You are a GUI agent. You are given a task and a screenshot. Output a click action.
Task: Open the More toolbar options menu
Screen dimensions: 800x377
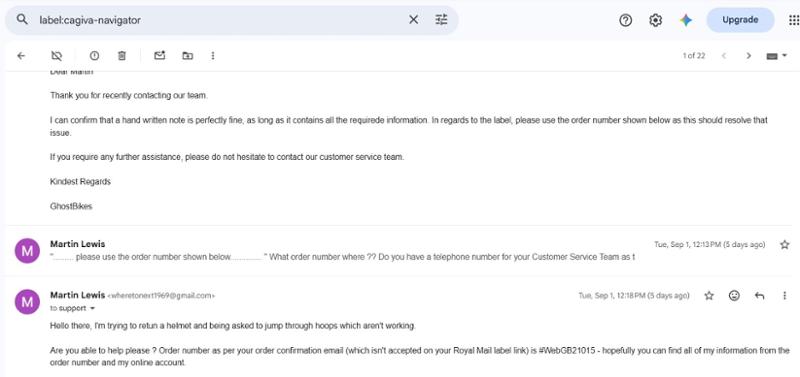pyautogui.click(x=213, y=56)
